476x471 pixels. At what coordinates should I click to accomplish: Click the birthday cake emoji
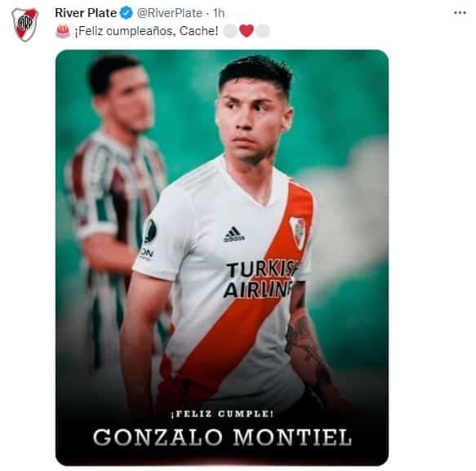(63, 31)
